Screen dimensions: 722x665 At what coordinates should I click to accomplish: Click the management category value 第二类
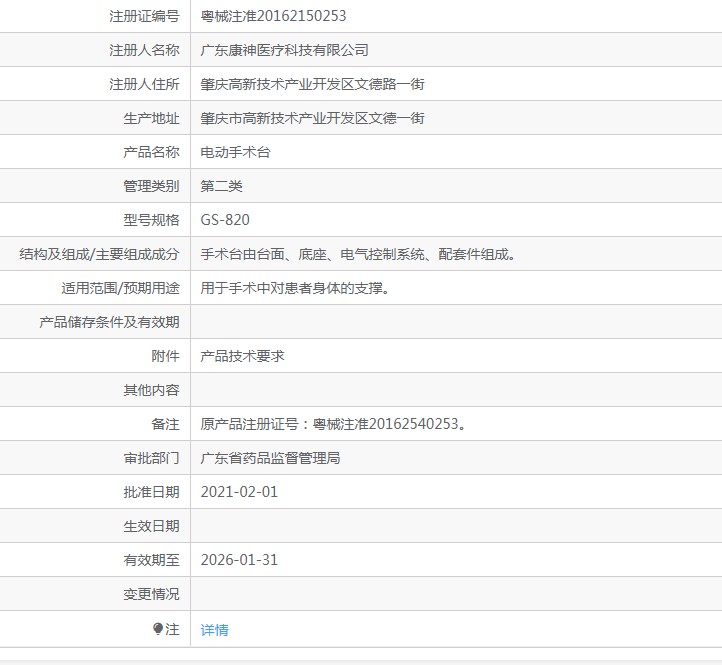[221, 186]
